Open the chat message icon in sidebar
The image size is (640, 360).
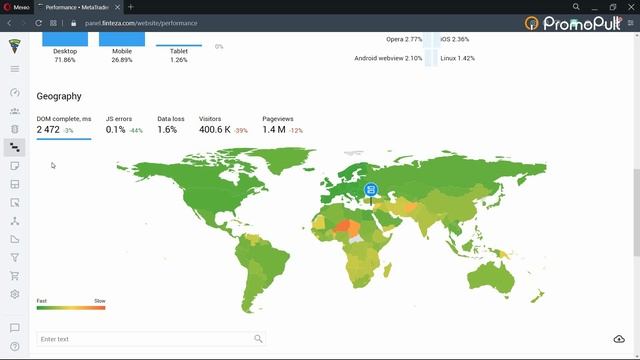15,328
